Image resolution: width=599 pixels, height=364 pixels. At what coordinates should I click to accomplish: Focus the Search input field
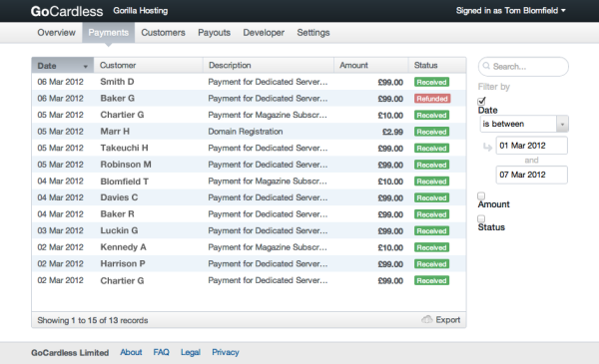point(523,67)
